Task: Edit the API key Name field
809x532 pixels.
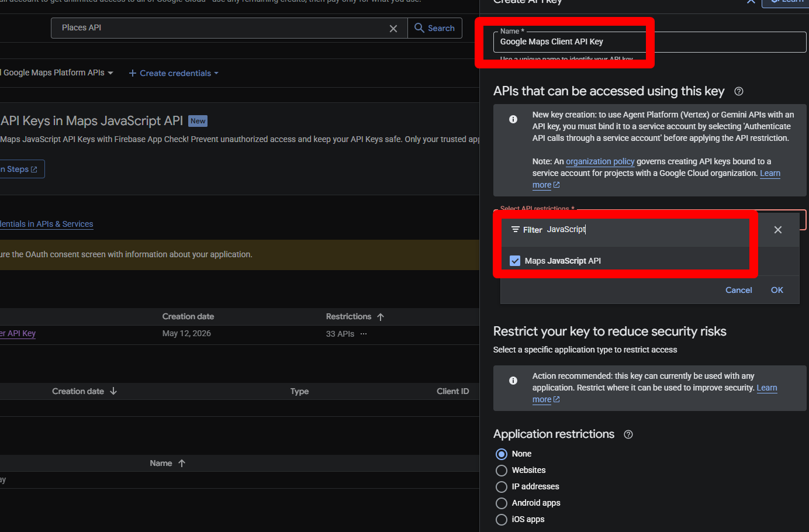Action: coord(649,42)
